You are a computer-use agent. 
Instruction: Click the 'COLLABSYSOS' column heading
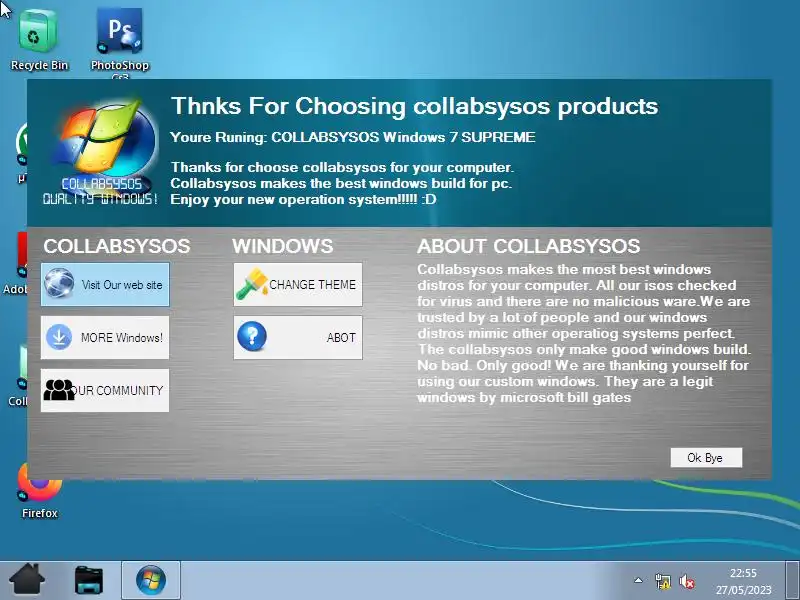click(x=117, y=246)
